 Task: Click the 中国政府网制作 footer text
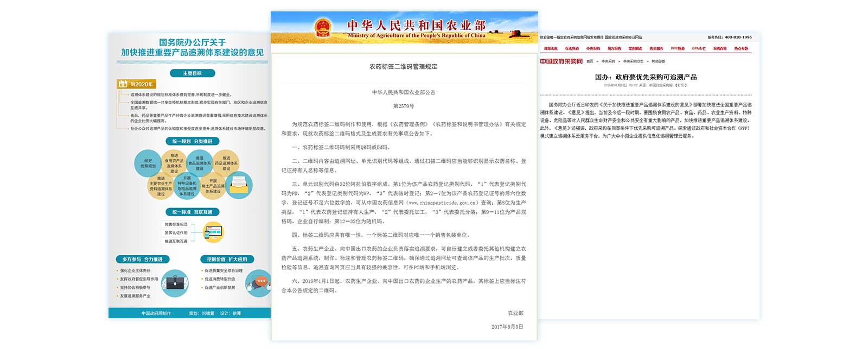click(x=156, y=313)
